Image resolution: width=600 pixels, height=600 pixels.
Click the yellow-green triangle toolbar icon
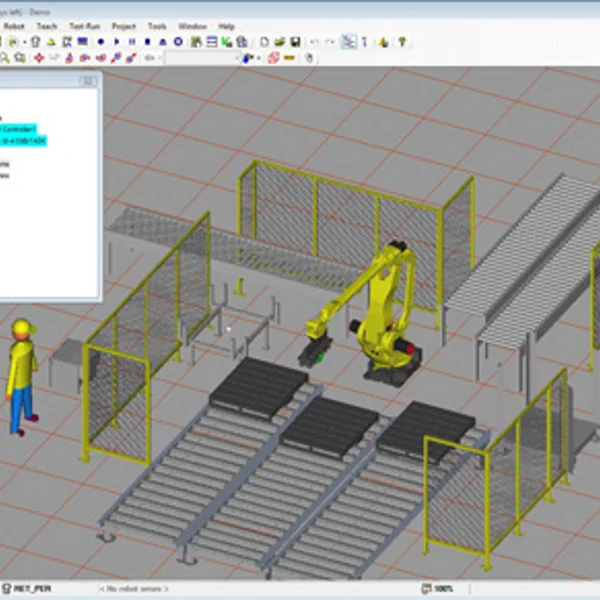(x=51, y=42)
